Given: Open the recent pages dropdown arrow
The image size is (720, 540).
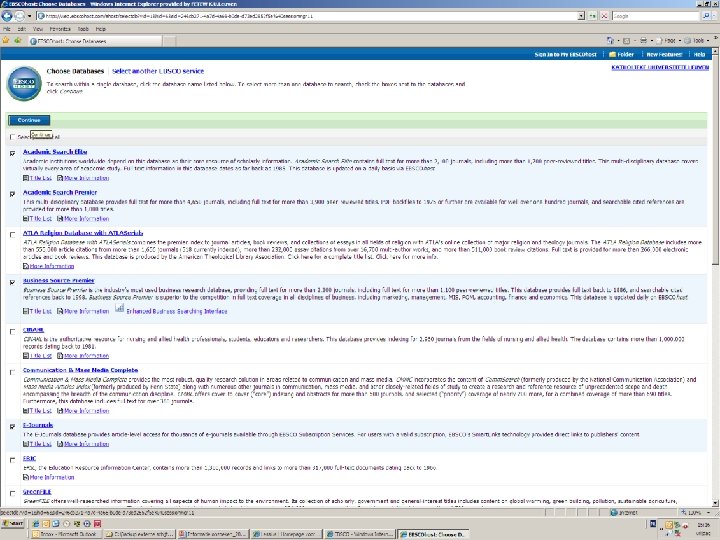Looking at the screenshot, I should coord(29,16).
